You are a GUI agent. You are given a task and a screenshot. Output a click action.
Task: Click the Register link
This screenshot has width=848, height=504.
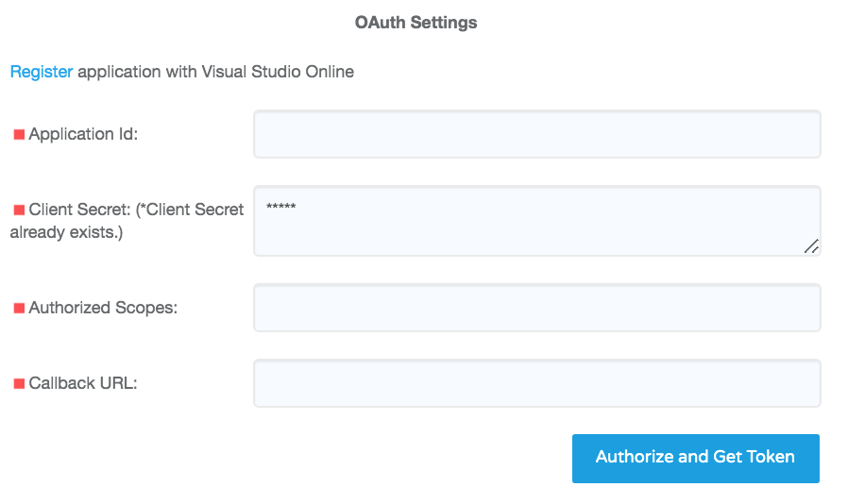click(41, 72)
